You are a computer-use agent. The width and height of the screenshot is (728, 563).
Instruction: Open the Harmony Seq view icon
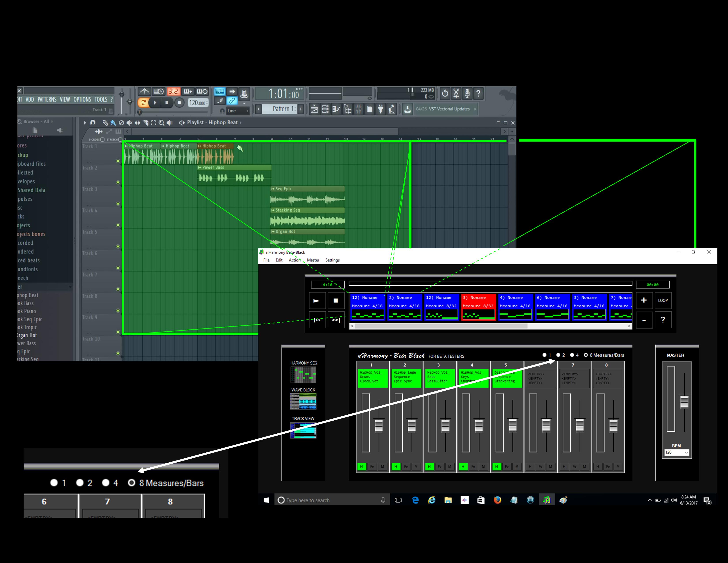[x=303, y=374]
